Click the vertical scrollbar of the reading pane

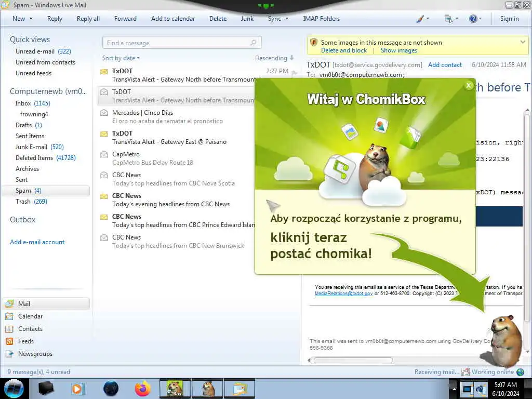pos(527,217)
